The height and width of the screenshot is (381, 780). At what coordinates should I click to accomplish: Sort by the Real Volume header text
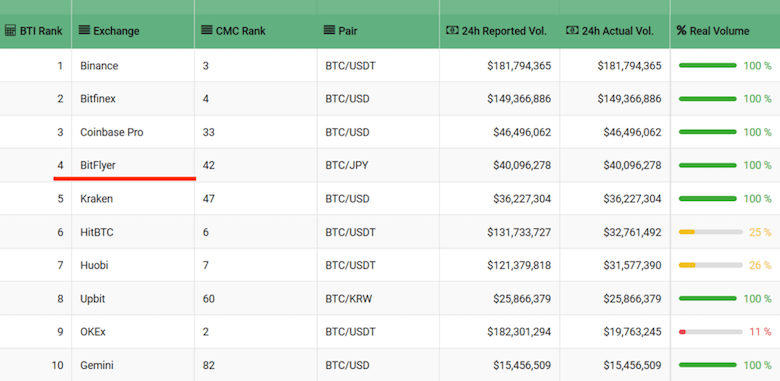pos(719,31)
